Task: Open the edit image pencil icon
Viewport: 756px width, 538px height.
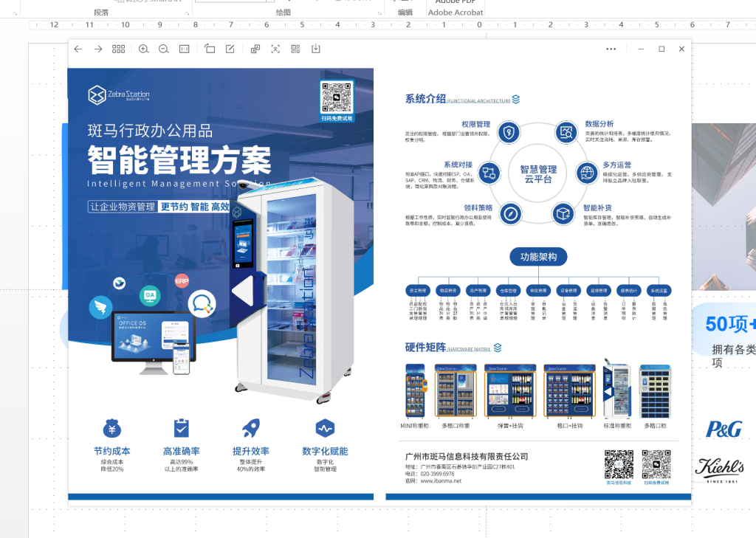Action: [x=230, y=49]
